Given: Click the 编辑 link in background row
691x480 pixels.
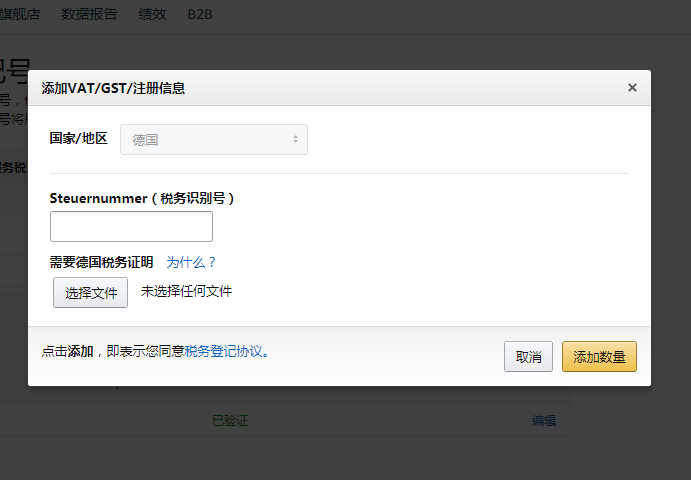Looking at the screenshot, I should [x=544, y=420].
